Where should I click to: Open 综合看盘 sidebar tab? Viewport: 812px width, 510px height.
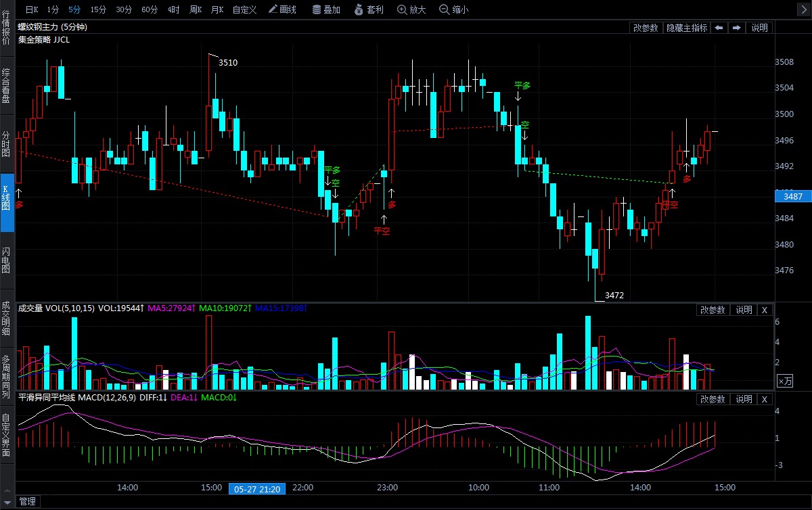click(x=6, y=85)
